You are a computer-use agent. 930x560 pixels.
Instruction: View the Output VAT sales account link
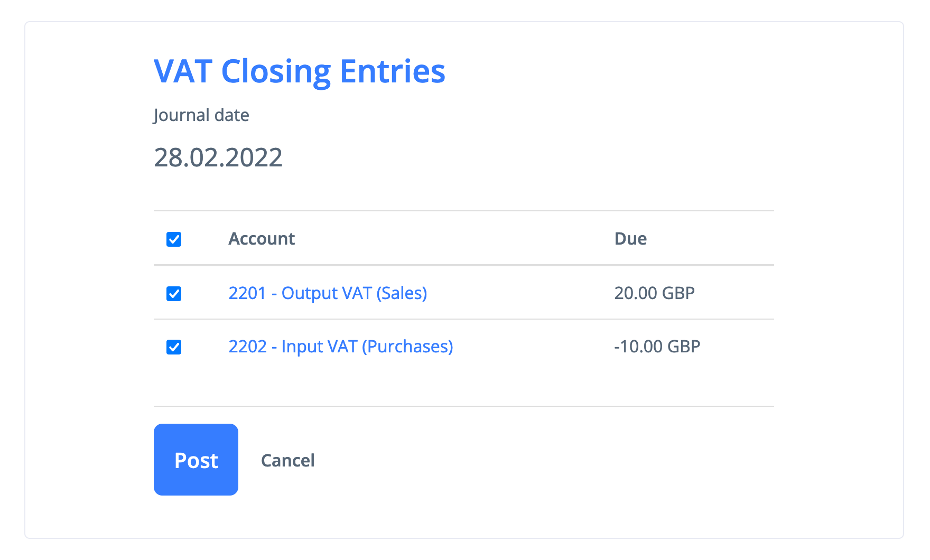tap(328, 293)
